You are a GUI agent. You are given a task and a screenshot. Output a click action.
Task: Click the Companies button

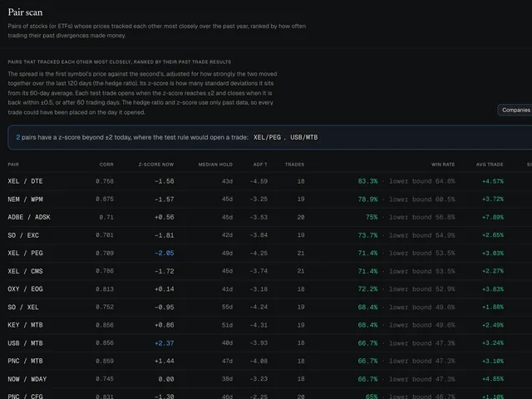[x=515, y=110]
